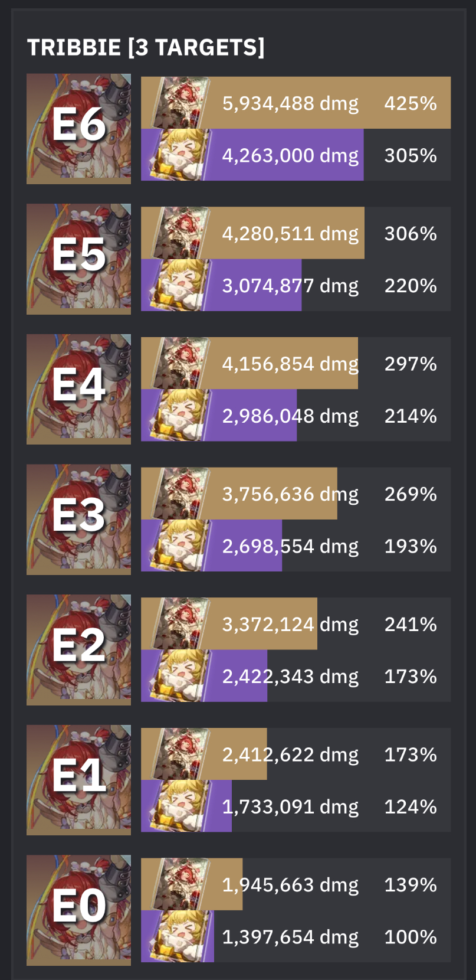This screenshot has width=476, height=980.
Task: Click blonde light cone icon beside 2,986,048 dmg
Action: [x=179, y=415]
